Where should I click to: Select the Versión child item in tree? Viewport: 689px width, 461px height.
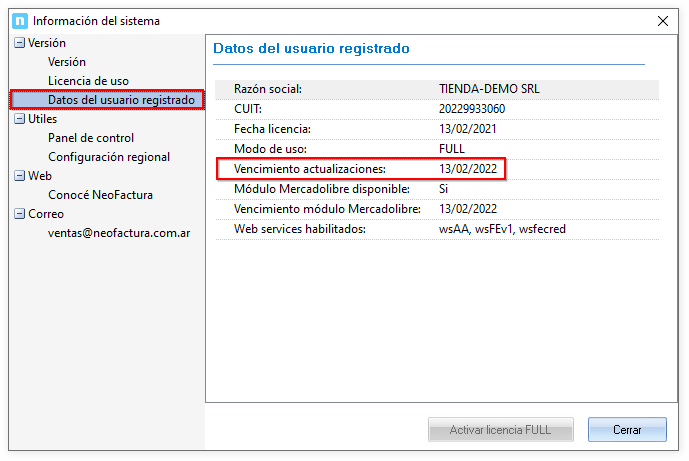pos(67,62)
